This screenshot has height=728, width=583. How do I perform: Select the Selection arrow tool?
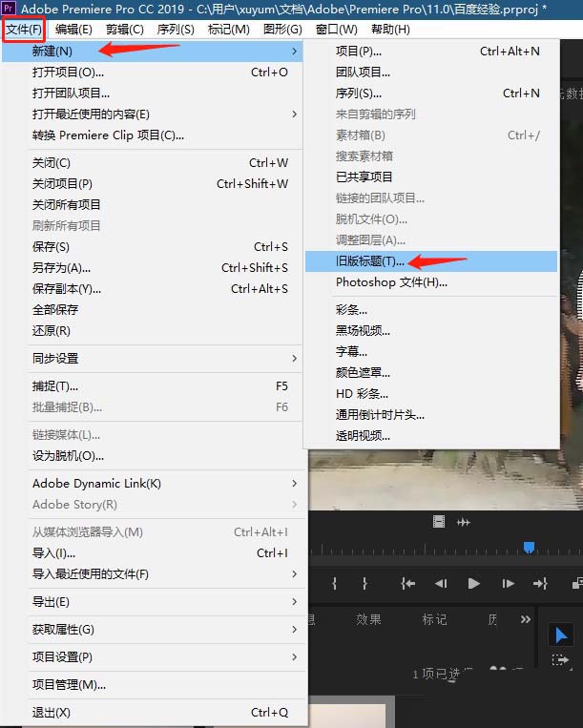pos(561,635)
